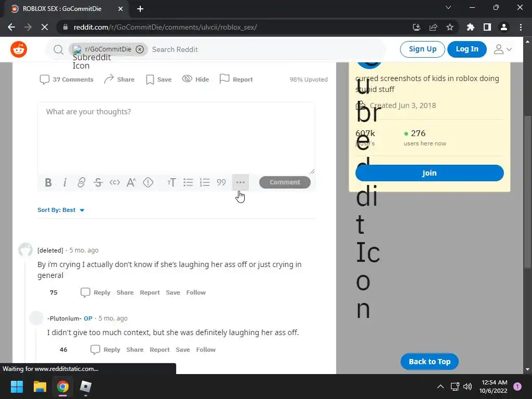Open Chrome extensions puzzle icon
The height and width of the screenshot is (399, 532).
pos(470,27)
